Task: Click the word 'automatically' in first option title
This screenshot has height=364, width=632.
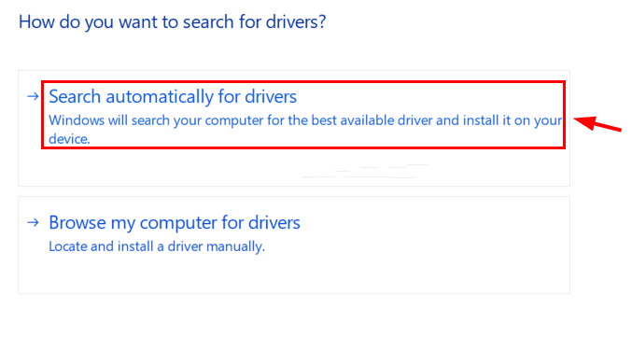Action: (160, 97)
